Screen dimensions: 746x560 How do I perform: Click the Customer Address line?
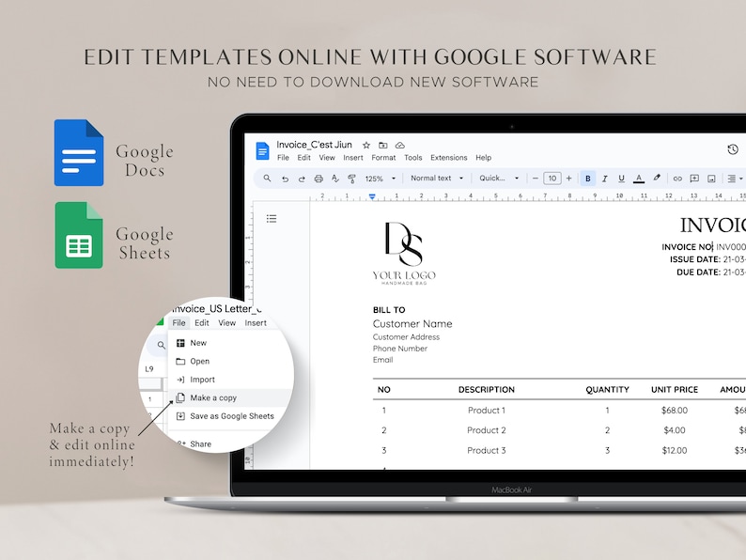(x=406, y=337)
